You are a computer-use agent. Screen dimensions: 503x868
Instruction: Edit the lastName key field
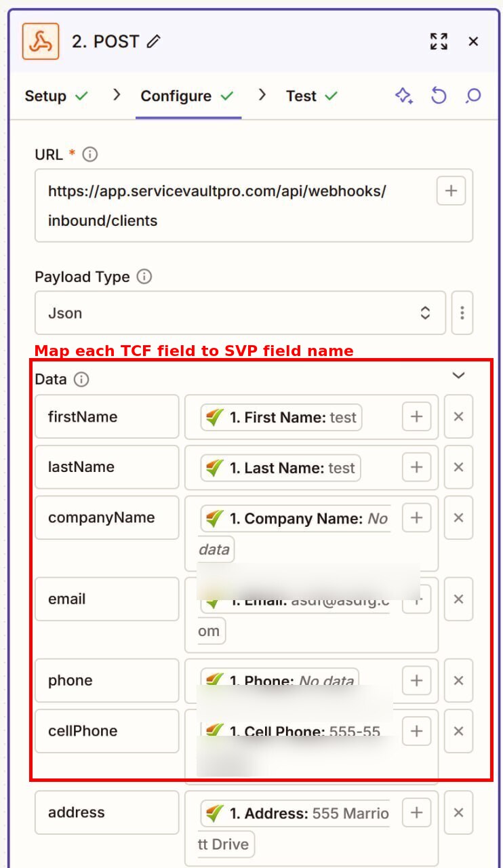click(x=107, y=467)
